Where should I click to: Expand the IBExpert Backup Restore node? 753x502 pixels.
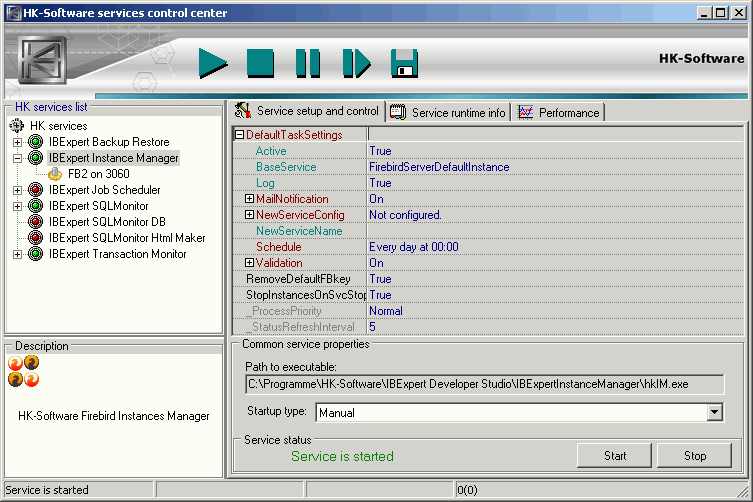17,142
